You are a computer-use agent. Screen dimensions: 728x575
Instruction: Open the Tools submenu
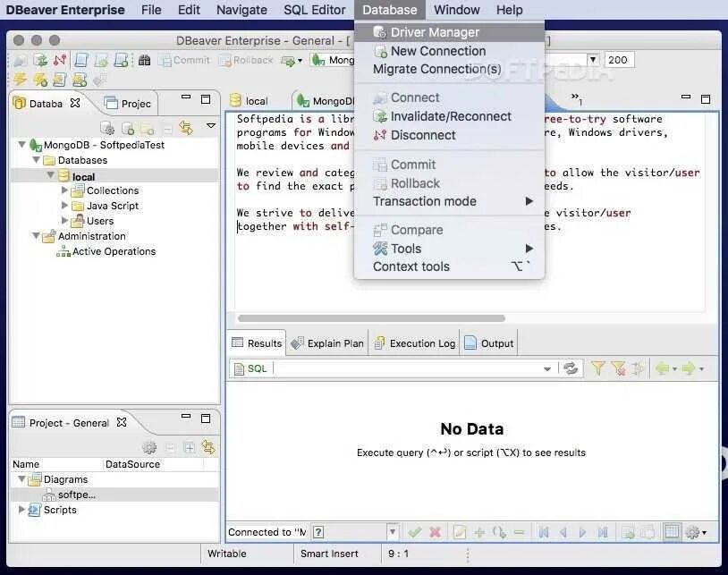449,249
